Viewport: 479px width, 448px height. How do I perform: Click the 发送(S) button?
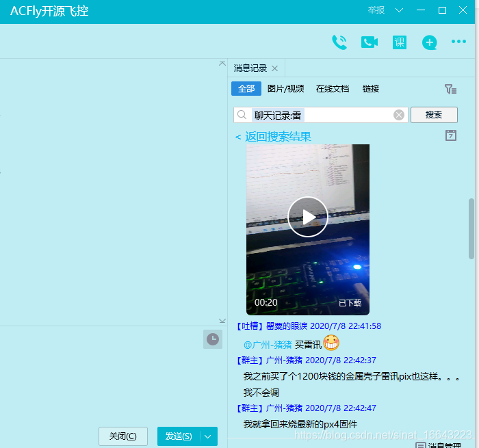point(179,436)
